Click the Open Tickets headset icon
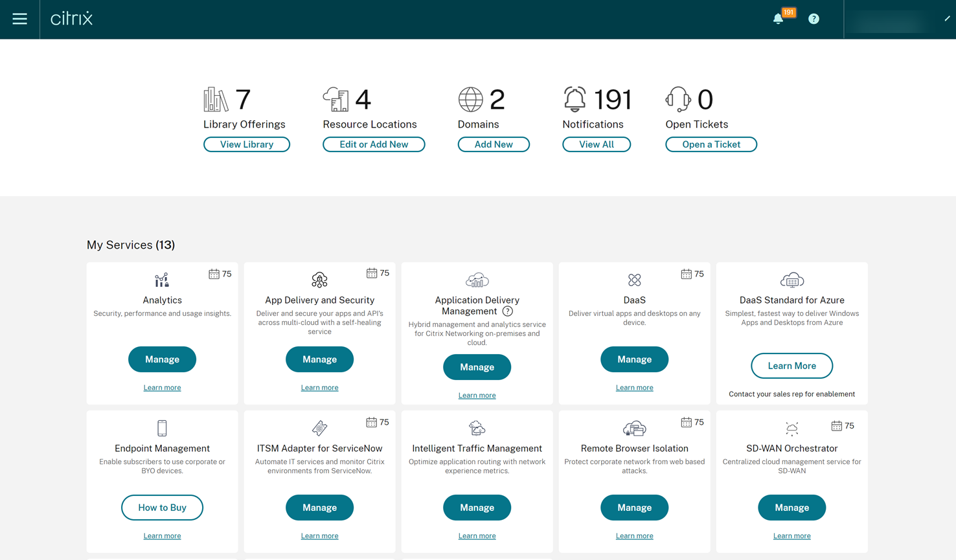 (x=678, y=100)
